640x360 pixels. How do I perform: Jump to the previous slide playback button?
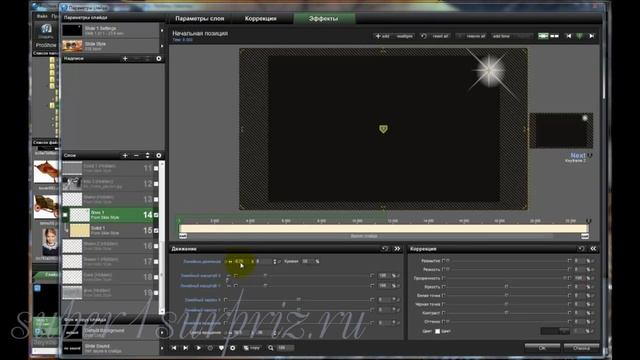[x=174, y=348]
